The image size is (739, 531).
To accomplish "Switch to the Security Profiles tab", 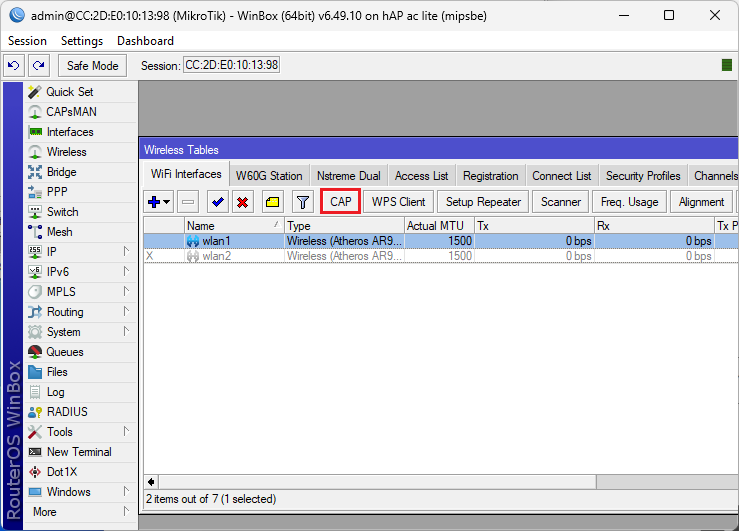I will pyautogui.click(x=643, y=176).
